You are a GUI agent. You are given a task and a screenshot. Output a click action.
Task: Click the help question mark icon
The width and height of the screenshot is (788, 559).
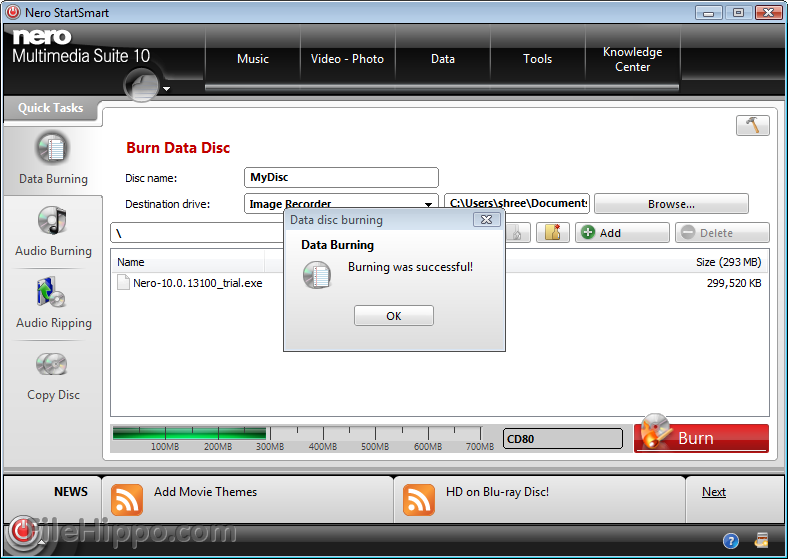tap(731, 541)
